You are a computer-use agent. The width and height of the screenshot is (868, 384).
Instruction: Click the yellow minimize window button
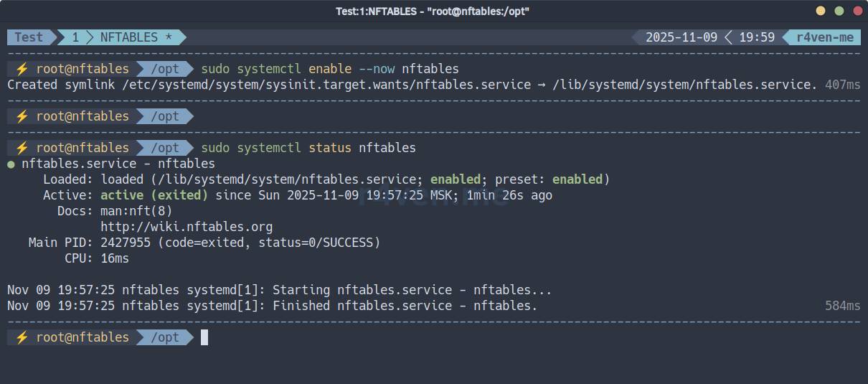click(x=821, y=11)
